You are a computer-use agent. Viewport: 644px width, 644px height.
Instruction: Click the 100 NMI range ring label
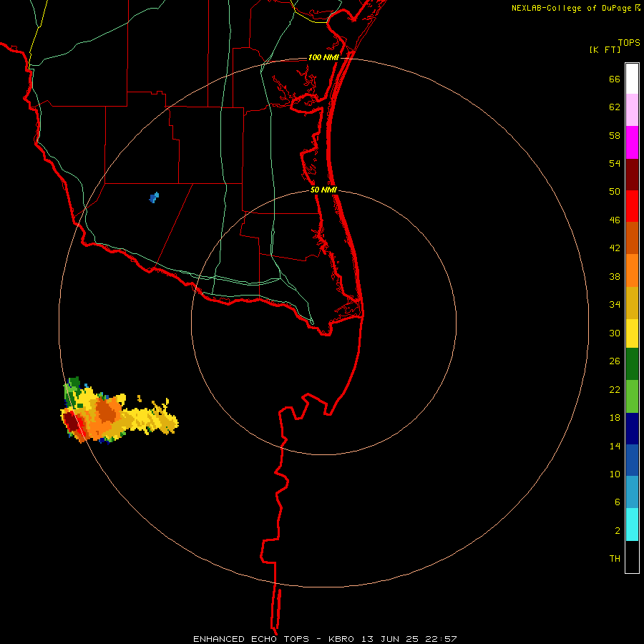coord(323,57)
